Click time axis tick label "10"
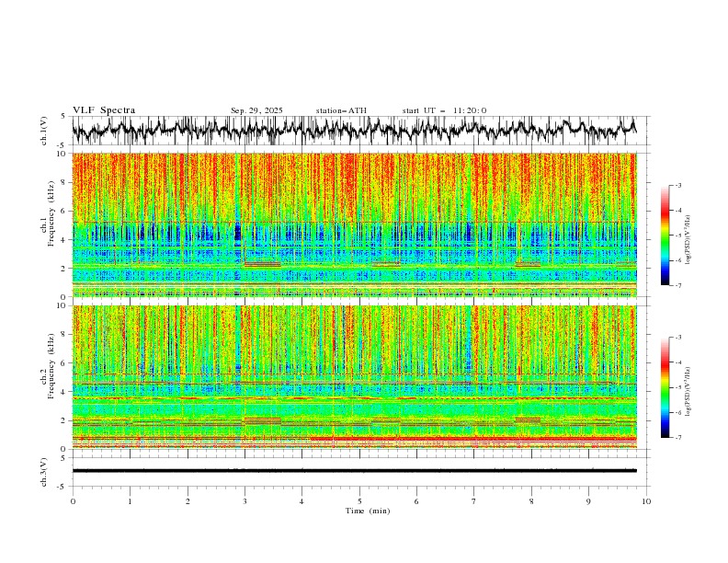 tap(646, 501)
